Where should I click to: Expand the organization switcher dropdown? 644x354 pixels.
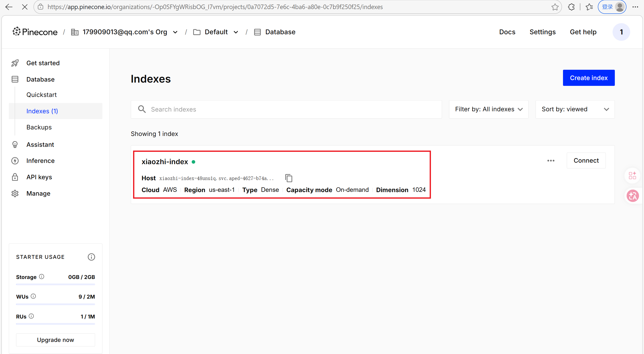click(175, 32)
